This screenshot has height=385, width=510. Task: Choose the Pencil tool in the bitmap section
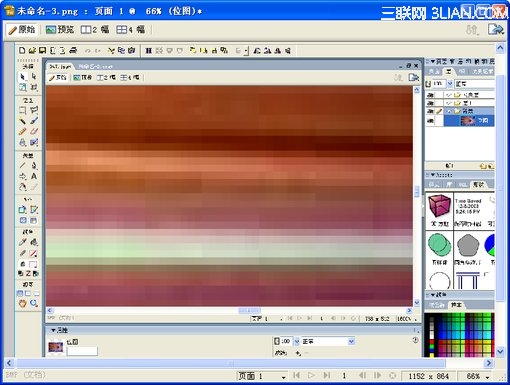pos(23,132)
